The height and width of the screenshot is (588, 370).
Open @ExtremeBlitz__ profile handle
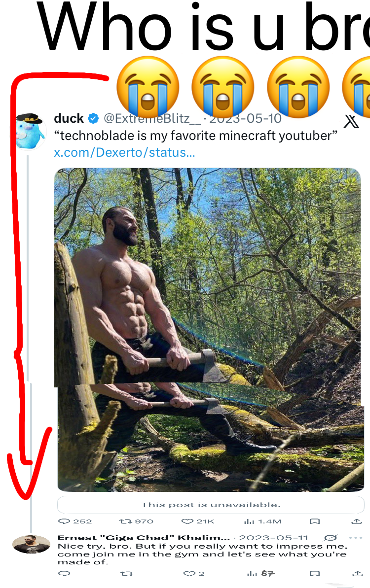point(152,118)
